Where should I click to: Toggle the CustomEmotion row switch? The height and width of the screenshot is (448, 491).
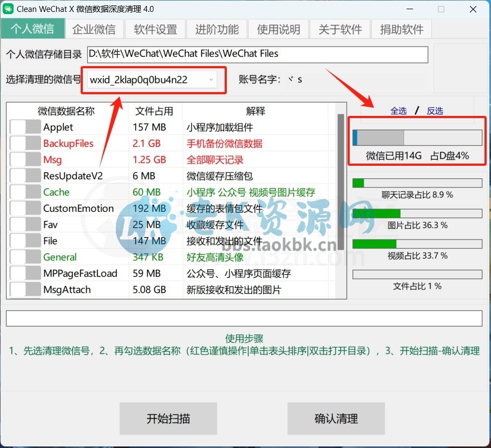click(25, 209)
